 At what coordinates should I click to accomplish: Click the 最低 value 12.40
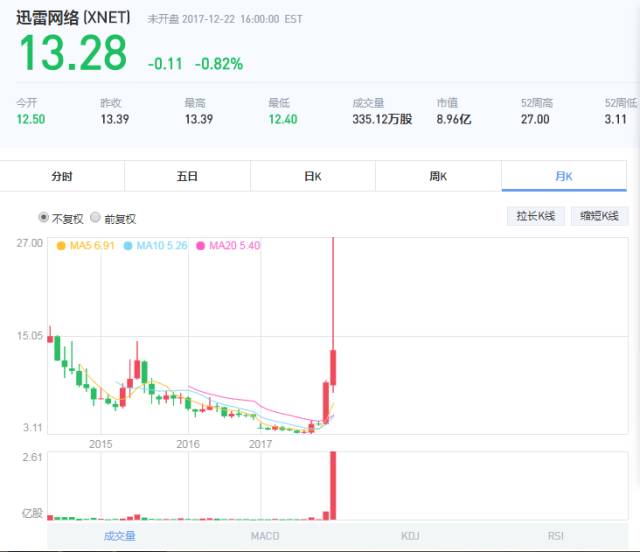[283, 119]
